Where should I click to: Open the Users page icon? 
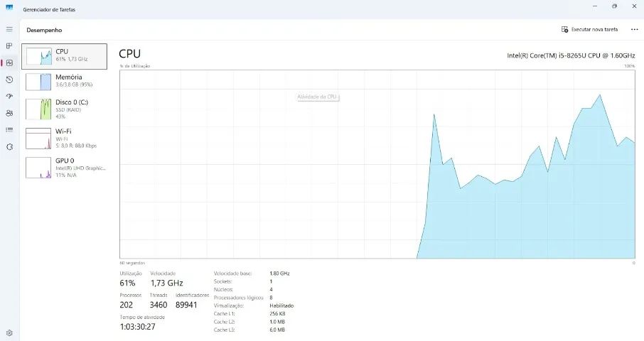(9, 113)
